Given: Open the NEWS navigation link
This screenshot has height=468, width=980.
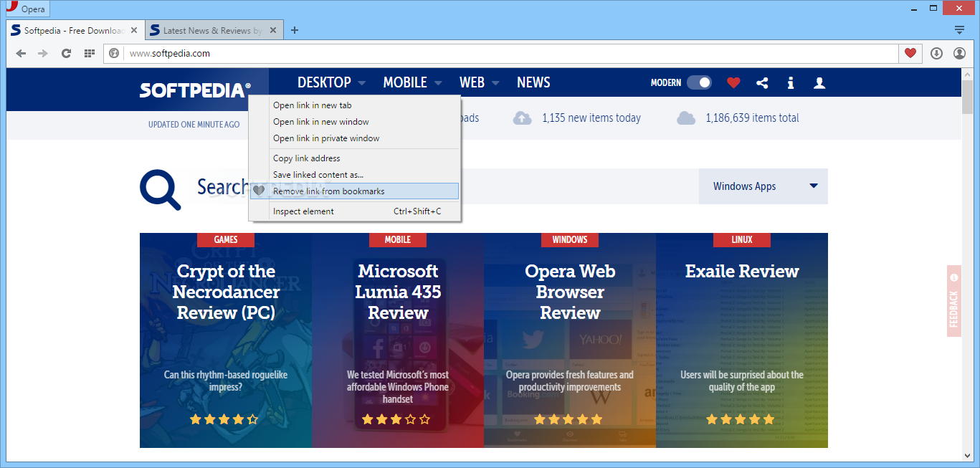Looking at the screenshot, I should [x=533, y=82].
